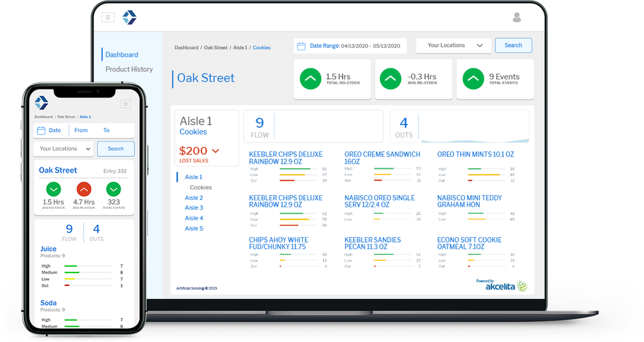This screenshot has width=644, height=342.
Task: Click Entry: 332 text on phone
Action: (115, 171)
